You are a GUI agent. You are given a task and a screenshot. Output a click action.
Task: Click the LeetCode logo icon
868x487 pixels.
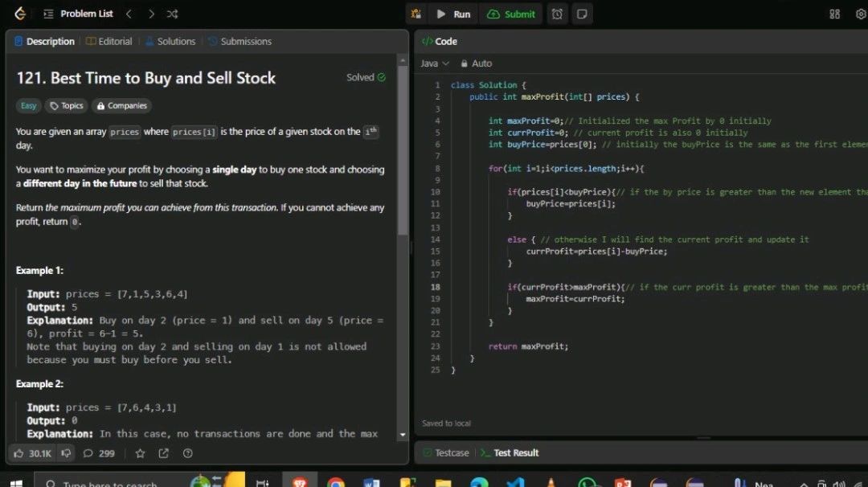pos(20,14)
